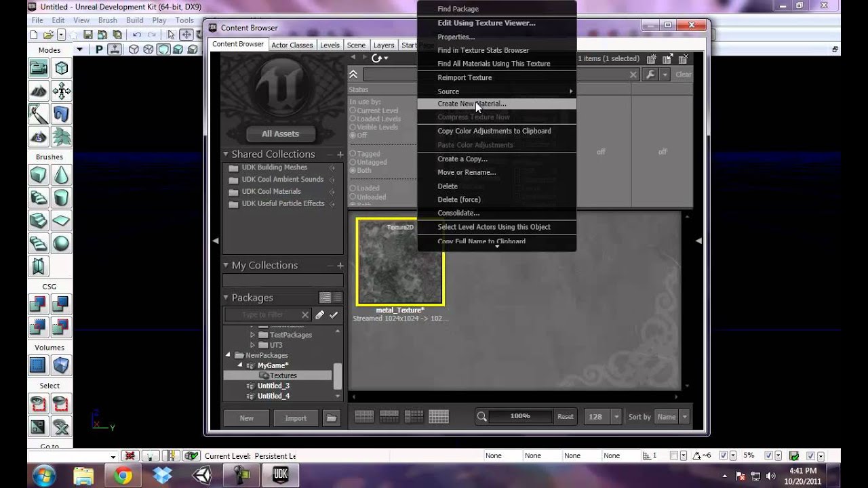
Task: Select Static mesh mode icon
Action: [x=61, y=114]
